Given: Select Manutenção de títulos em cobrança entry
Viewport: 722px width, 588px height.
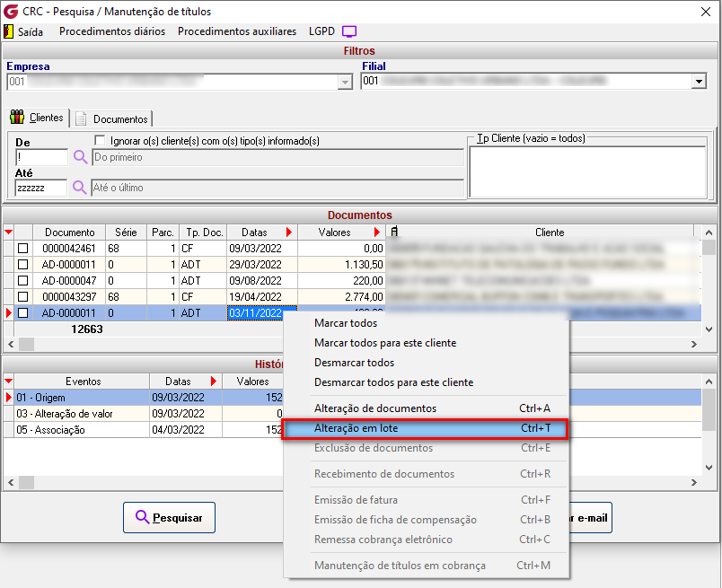Looking at the screenshot, I should [x=426, y=566].
